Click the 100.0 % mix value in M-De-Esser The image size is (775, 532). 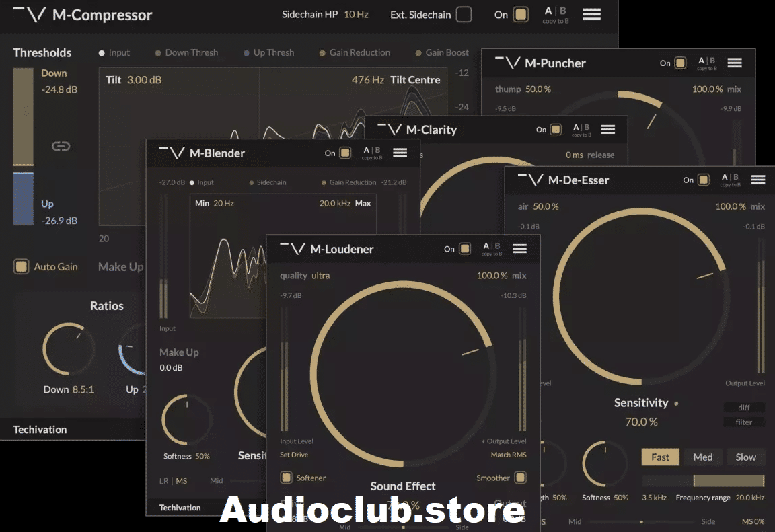731,206
